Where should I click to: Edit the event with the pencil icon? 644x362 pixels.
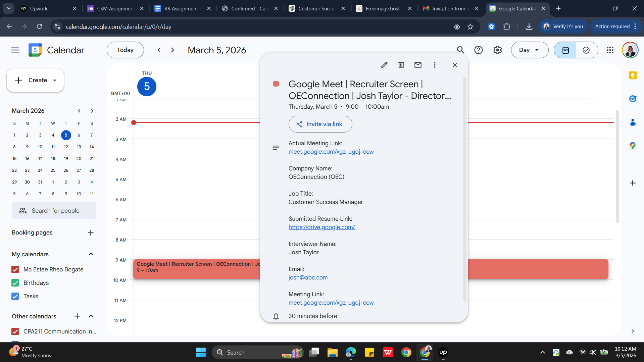click(384, 65)
